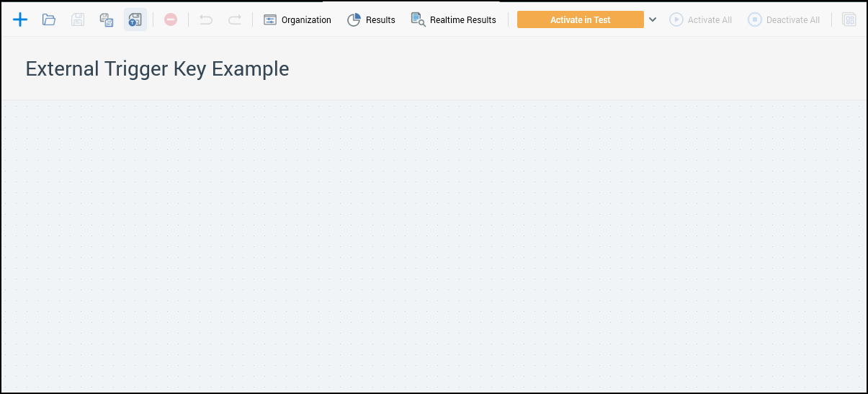
Task: Undo the last action
Action: 206,19
